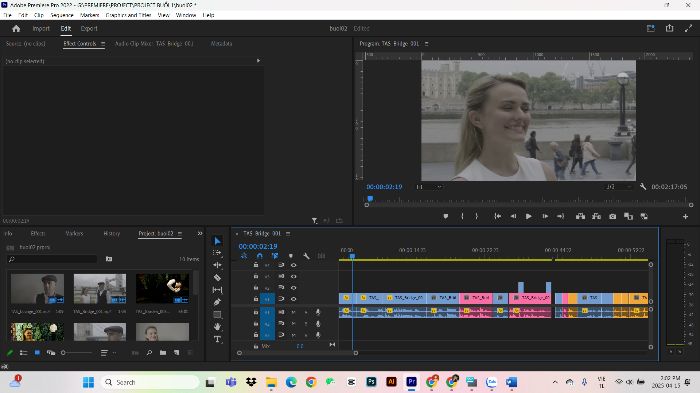This screenshot has width=700, height=393.
Task: Step forward one frame
Action: pos(545,216)
